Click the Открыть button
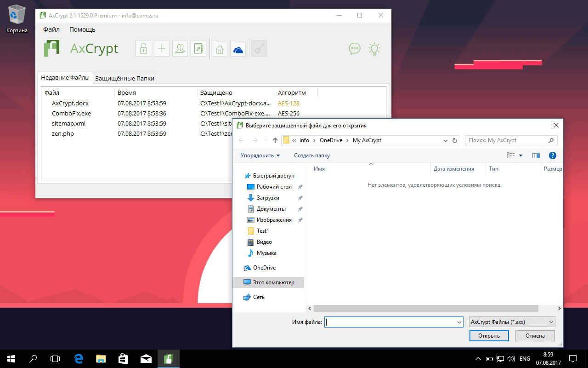Image resolution: width=588 pixels, height=368 pixels. point(489,336)
